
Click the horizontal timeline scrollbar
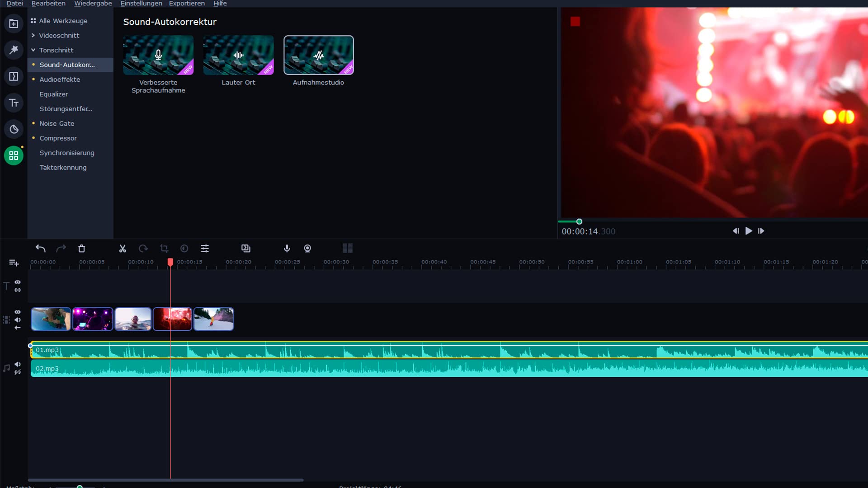[165, 480]
